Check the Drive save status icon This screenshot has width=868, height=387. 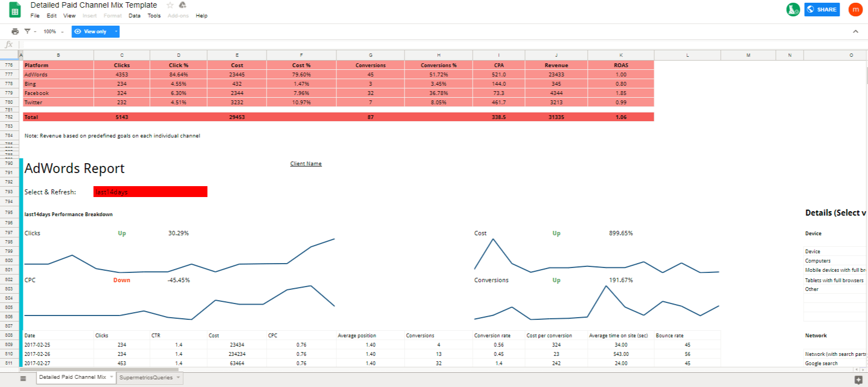[183, 5]
